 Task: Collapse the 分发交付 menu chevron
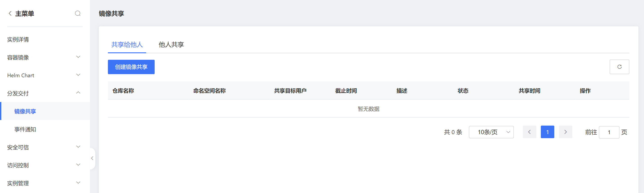78,93
